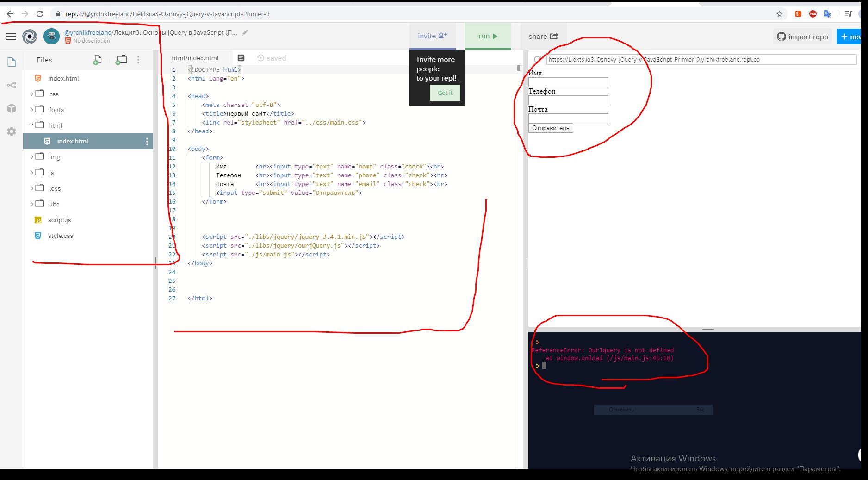Open Files panel three-dot menu
The width and height of the screenshot is (868, 480).
pos(138,60)
